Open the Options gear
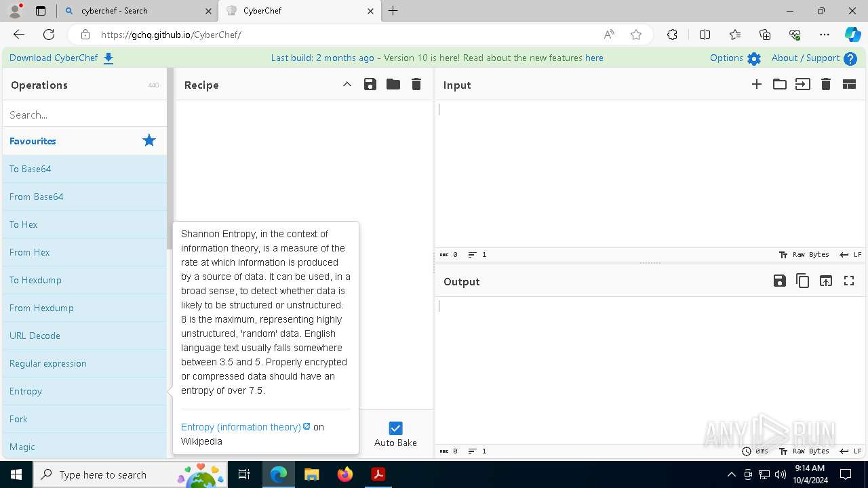The width and height of the screenshot is (868, 488). [754, 59]
